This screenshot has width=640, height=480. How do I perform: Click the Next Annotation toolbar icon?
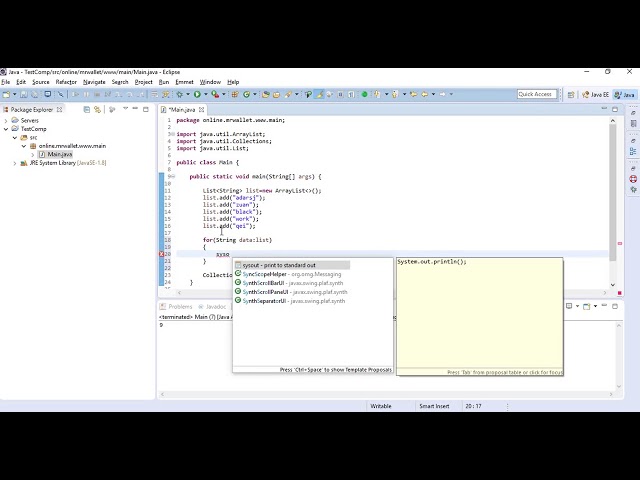pyautogui.click(x=377, y=95)
